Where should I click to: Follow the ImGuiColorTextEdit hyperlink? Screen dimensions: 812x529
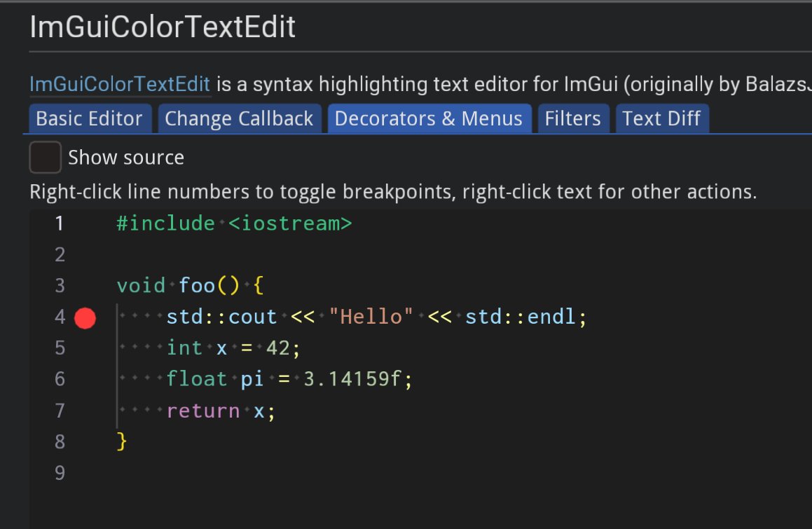point(120,84)
